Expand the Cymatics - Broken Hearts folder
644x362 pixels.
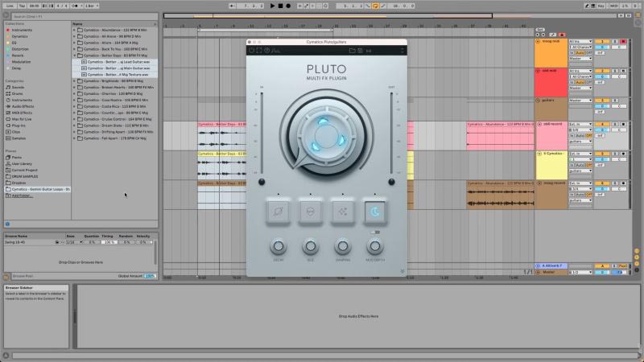pos(74,88)
